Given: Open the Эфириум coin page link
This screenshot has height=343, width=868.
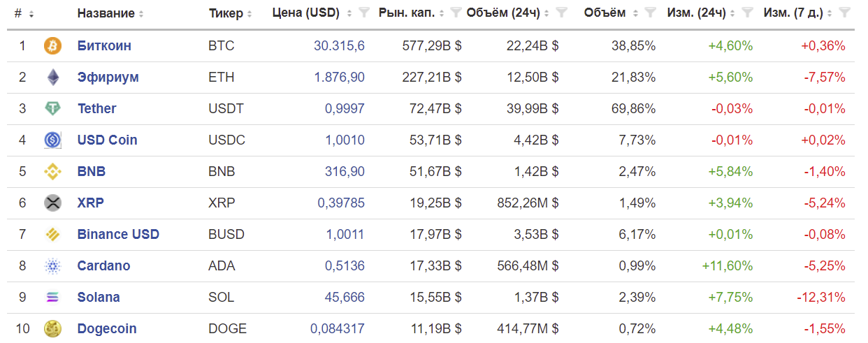Looking at the screenshot, I should click(x=108, y=78).
